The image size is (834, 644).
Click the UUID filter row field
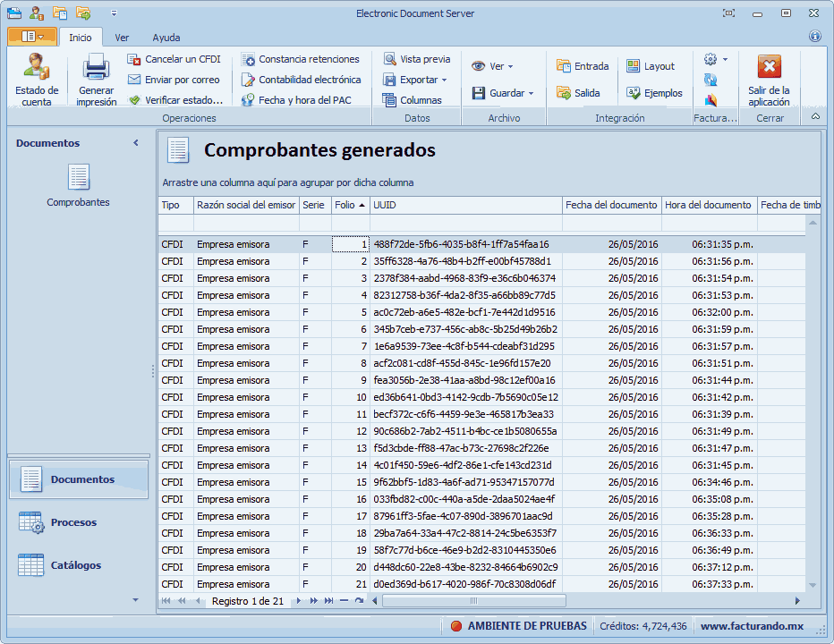(x=465, y=223)
